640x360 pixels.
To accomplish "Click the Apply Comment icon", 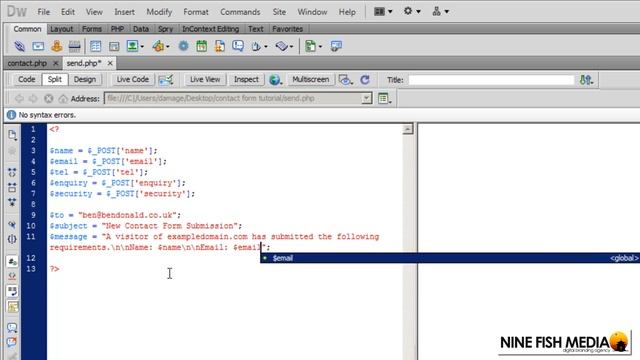I will click(12, 327).
